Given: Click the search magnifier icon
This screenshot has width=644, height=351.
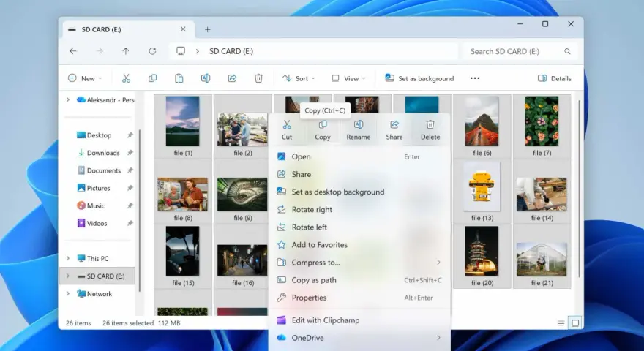Looking at the screenshot, I should coord(567,51).
